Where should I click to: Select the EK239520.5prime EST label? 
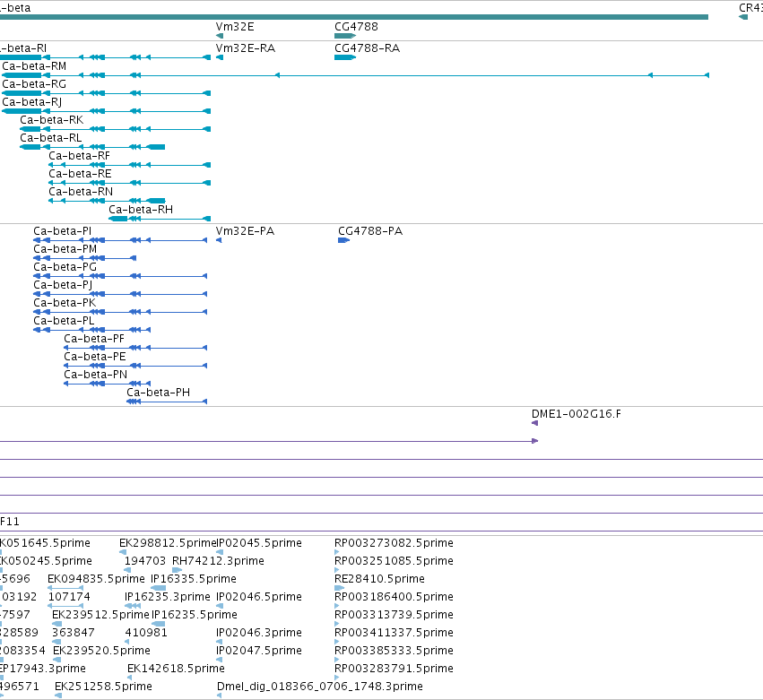(x=101, y=651)
